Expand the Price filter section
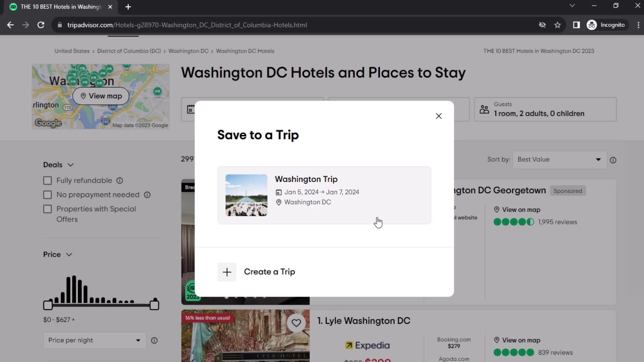Image resolution: width=644 pixels, height=362 pixels. pyautogui.click(x=57, y=254)
